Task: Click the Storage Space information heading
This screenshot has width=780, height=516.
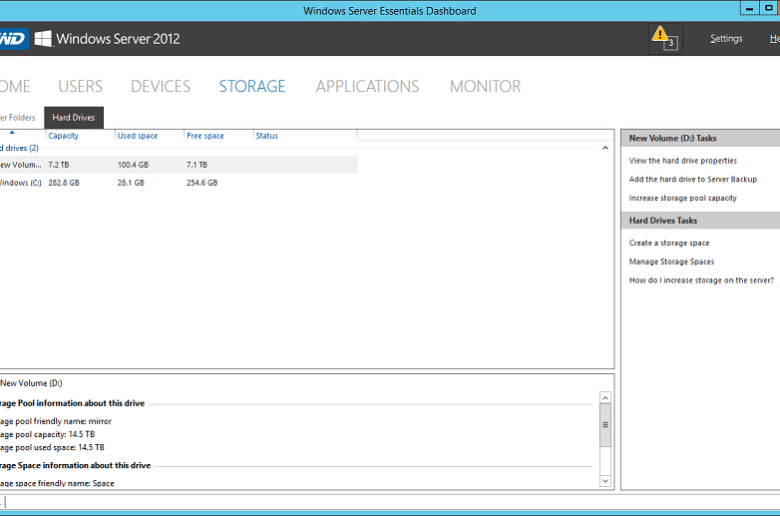Action: pyautogui.click(x=75, y=465)
